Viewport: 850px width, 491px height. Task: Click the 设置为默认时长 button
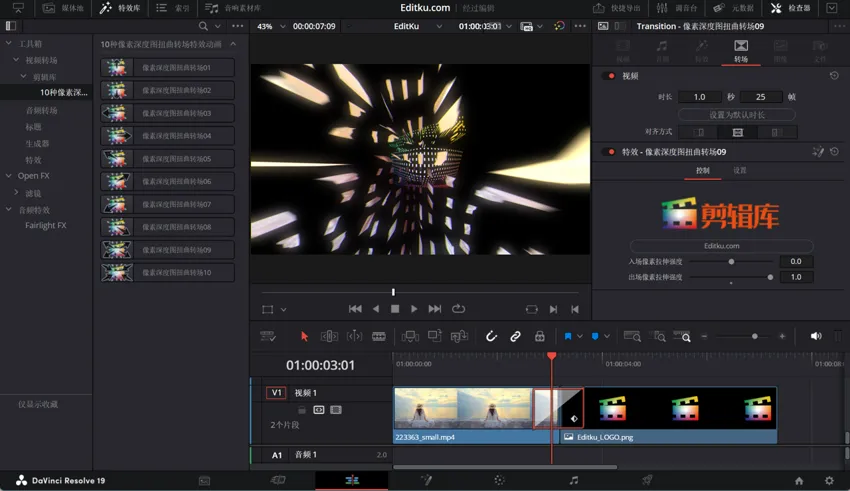(736, 115)
